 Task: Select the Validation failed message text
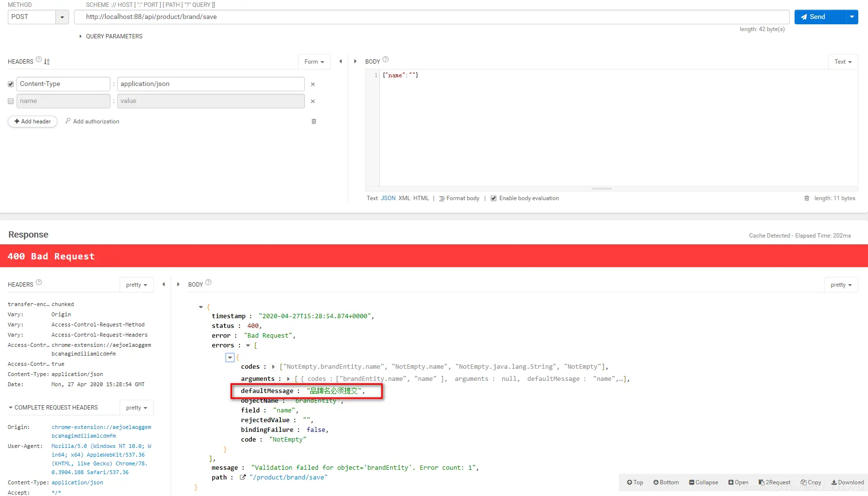tap(363, 468)
